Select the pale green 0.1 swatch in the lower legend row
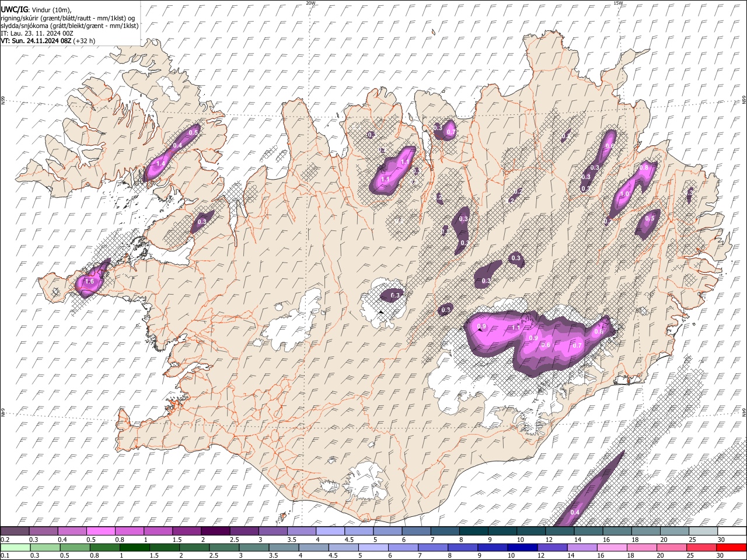The image size is (747, 560). [x=15, y=547]
